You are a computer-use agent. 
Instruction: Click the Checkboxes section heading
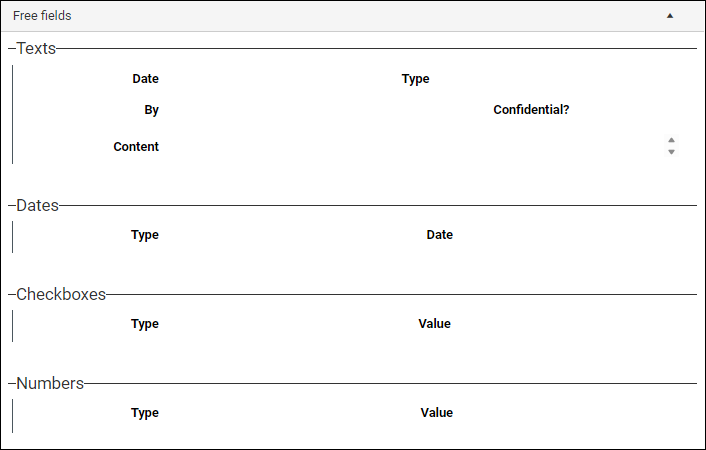[61, 294]
